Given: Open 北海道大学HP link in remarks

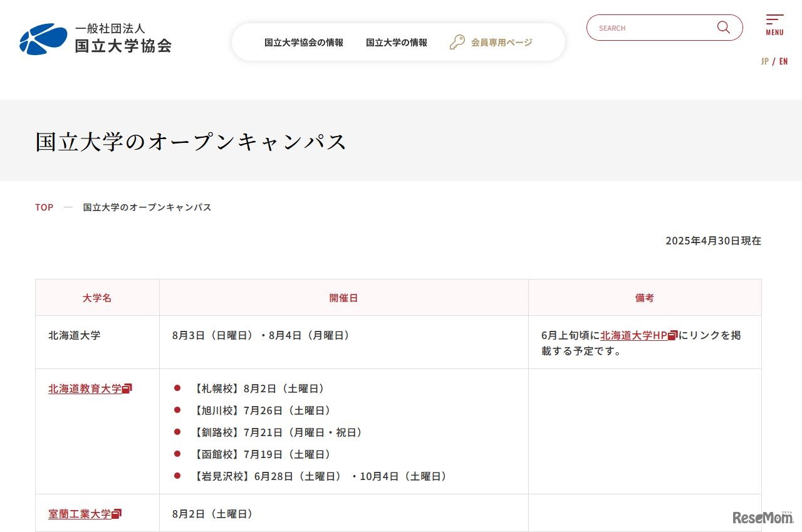Looking at the screenshot, I should (633, 336).
